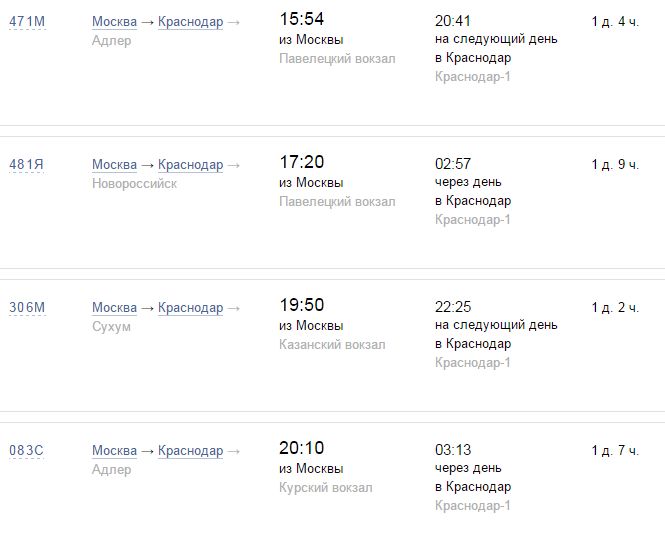Click the 15:54 departure time
Image resolution: width=665 pixels, height=541 pixels.
[301, 19]
